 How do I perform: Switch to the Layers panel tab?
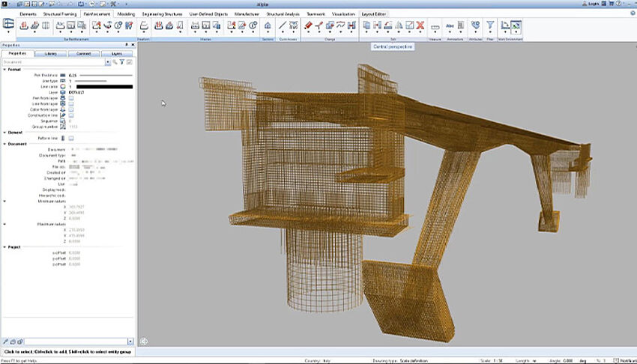pos(116,54)
